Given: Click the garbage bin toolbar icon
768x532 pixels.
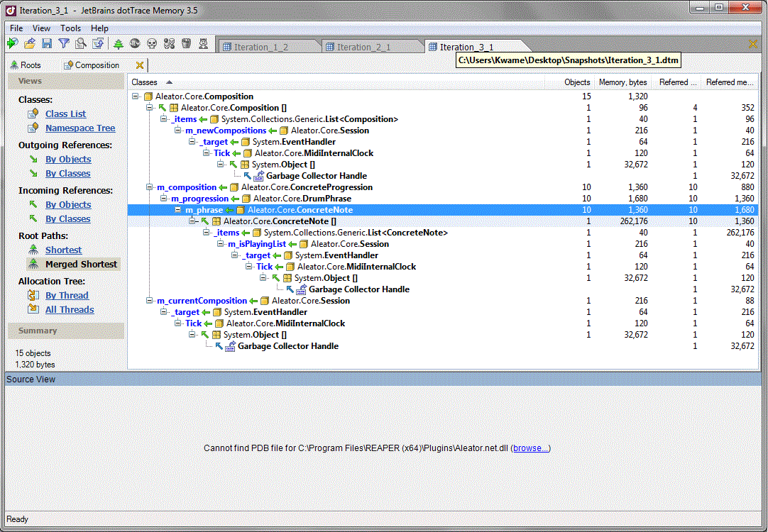Looking at the screenshot, I should pos(186,44).
